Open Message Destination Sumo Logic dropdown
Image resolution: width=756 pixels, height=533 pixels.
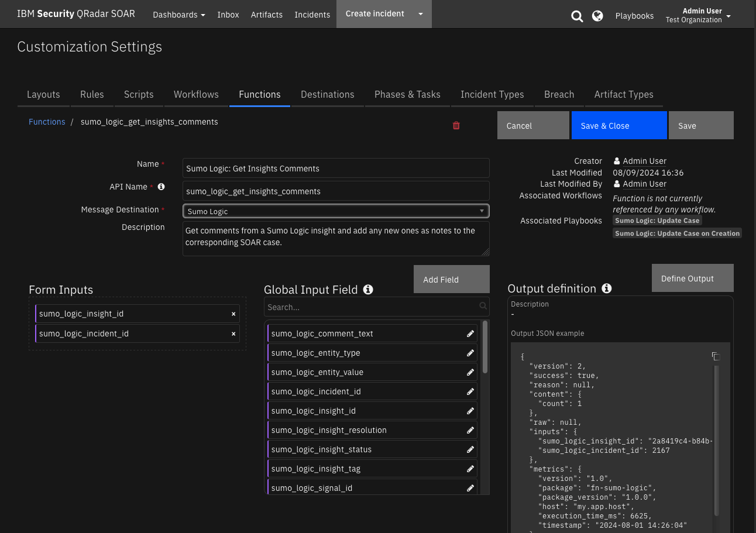click(x=336, y=211)
